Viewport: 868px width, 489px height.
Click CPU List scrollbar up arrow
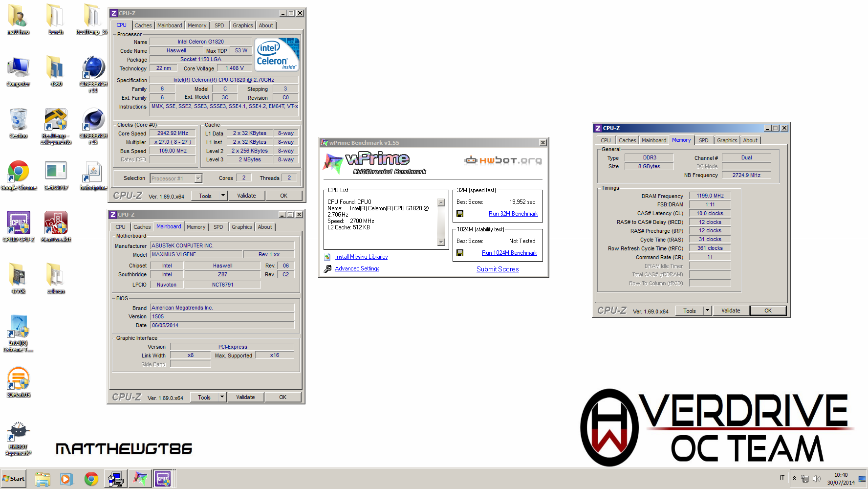coord(441,202)
